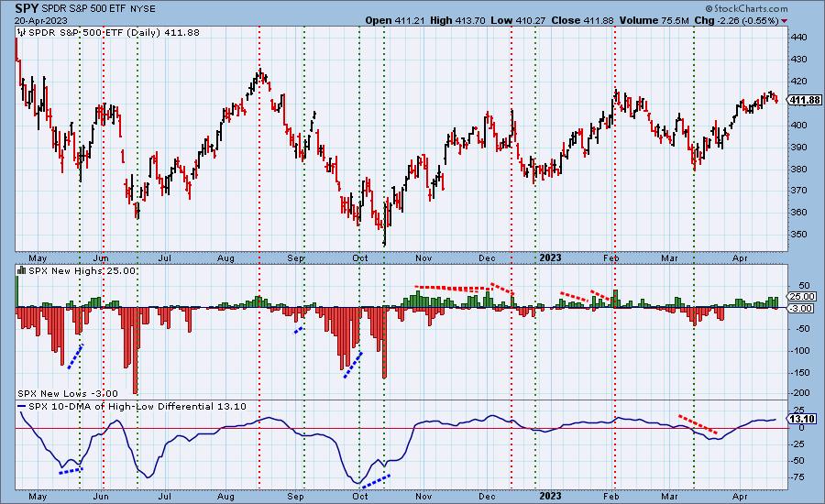The width and height of the screenshot is (825, 504).
Task: Click the 440 price axis label
Action: pos(798,38)
